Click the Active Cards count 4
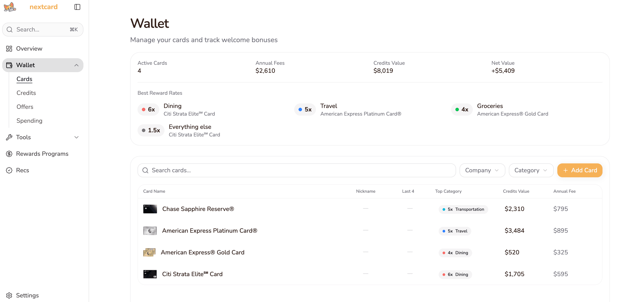Image resolution: width=644 pixels, height=302 pixels. [x=139, y=71]
